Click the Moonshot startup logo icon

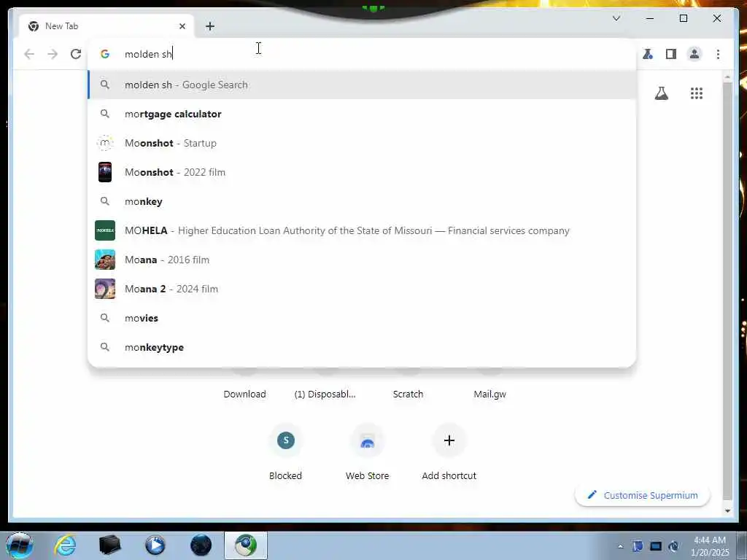105,143
